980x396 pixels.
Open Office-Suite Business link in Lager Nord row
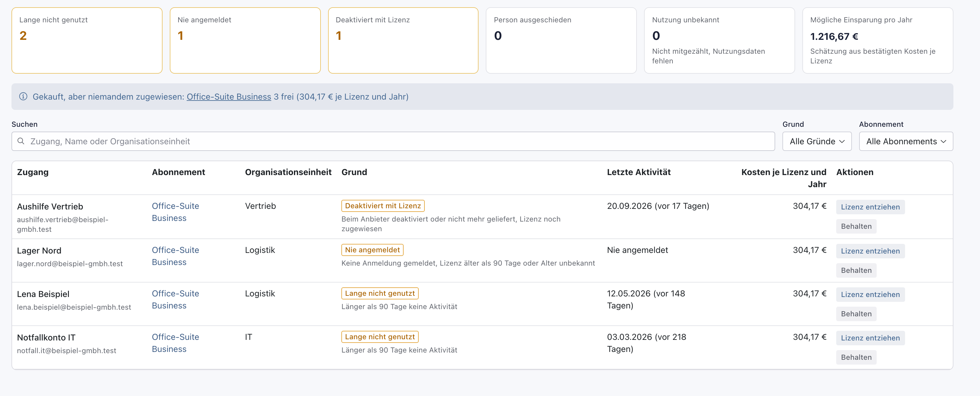tap(176, 256)
